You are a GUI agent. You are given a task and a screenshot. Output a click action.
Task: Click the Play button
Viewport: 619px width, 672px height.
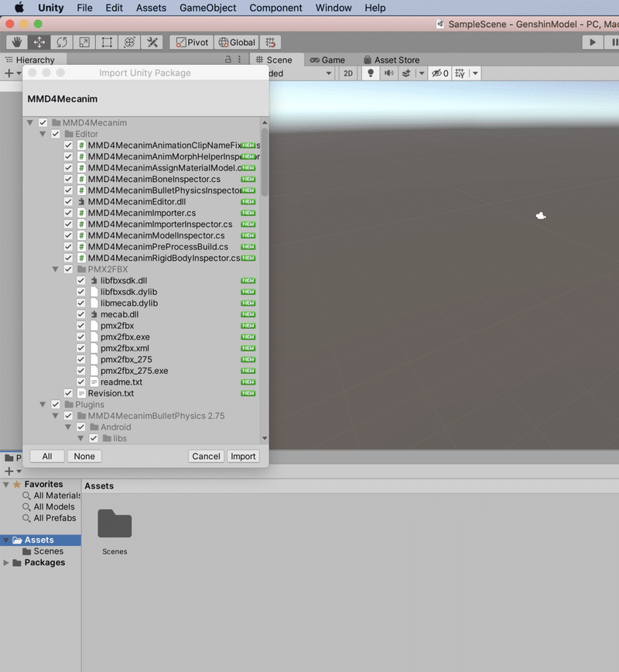tap(593, 42)
